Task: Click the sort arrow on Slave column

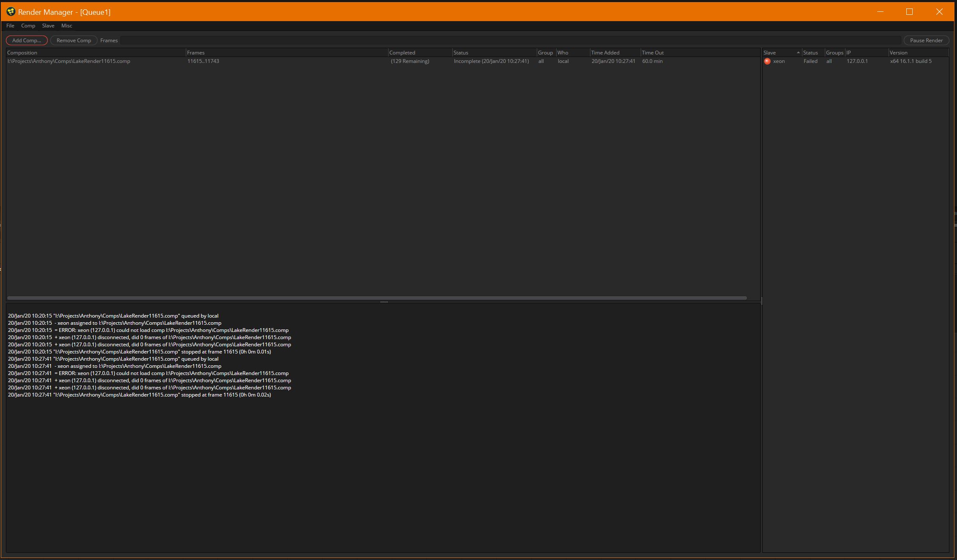Action: [798, 53]
